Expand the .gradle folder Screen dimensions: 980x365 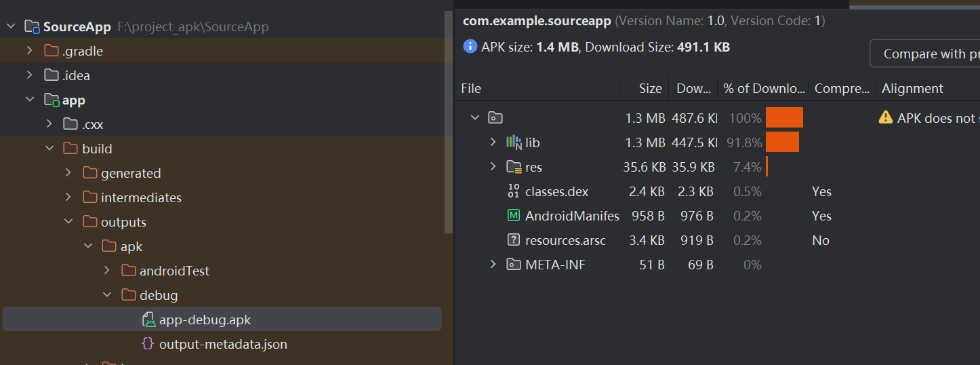(x=29, y=51)
